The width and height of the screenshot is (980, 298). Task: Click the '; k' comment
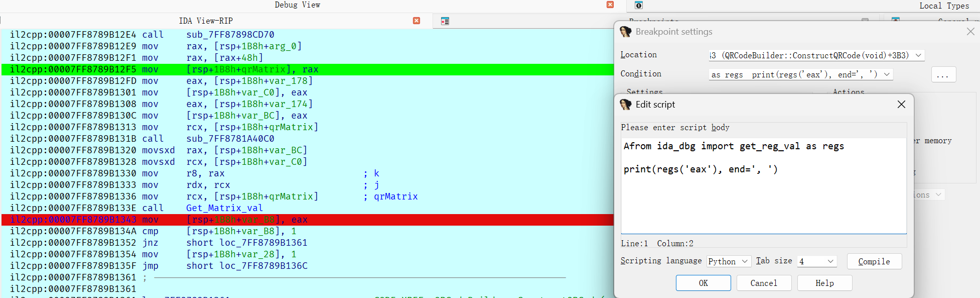coord(371,173)
